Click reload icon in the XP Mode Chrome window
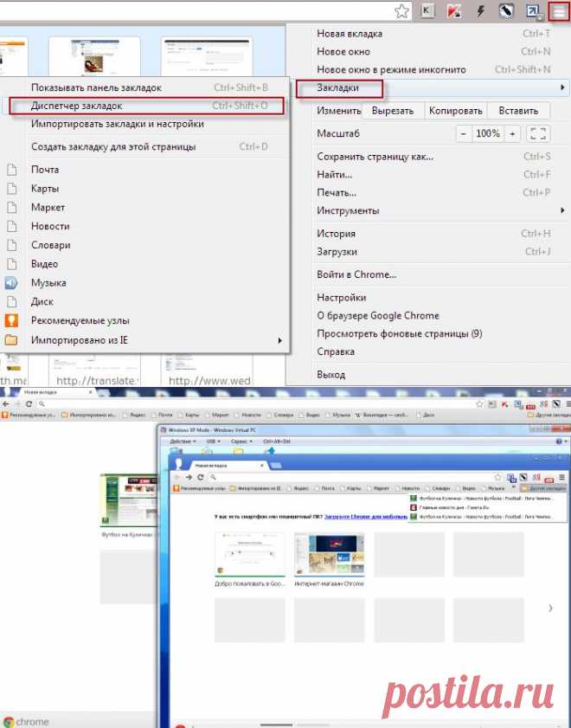The image size is (571, 728). 201,477
